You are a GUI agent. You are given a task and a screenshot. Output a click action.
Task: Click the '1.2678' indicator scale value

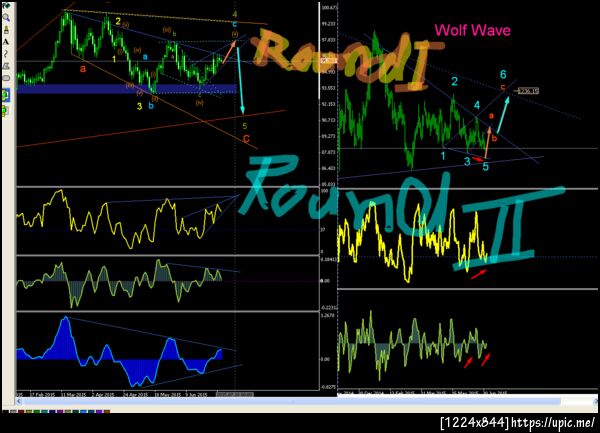point(329,316)
